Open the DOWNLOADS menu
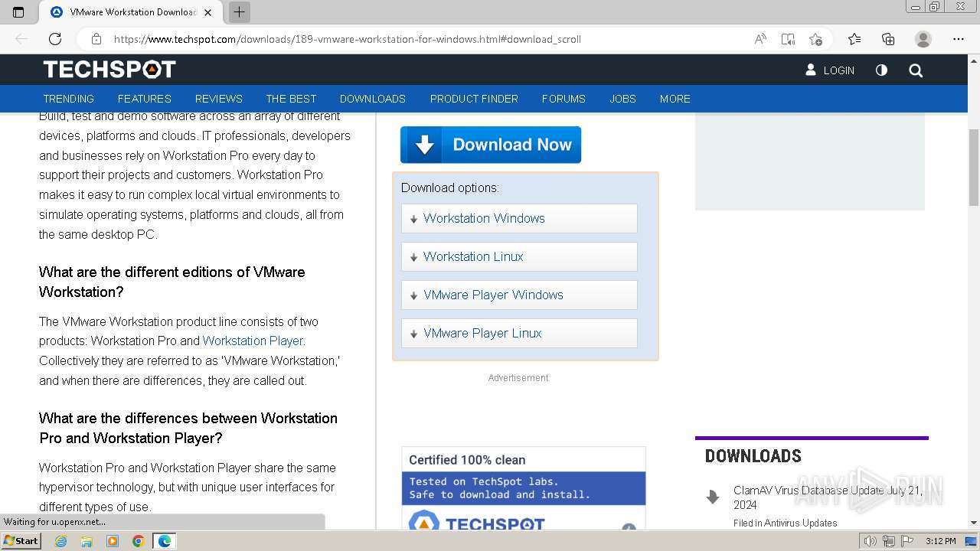This screenshot has width=980, height=551. pos(373,99)
